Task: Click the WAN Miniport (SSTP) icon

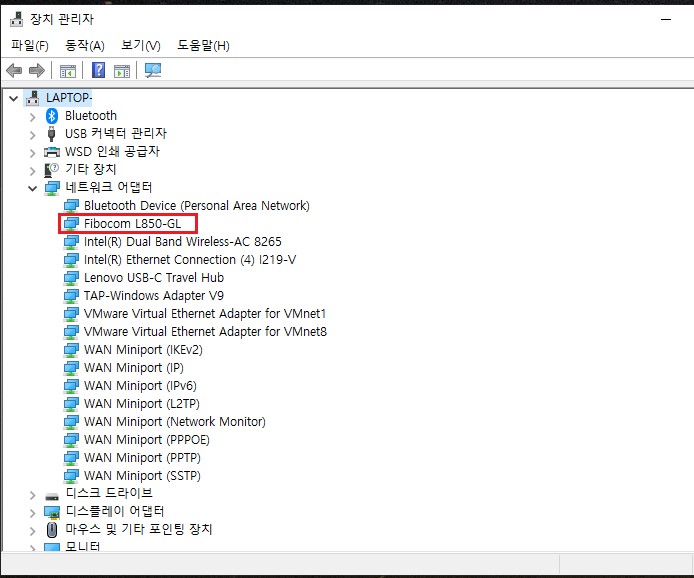Action: point(71,476)
